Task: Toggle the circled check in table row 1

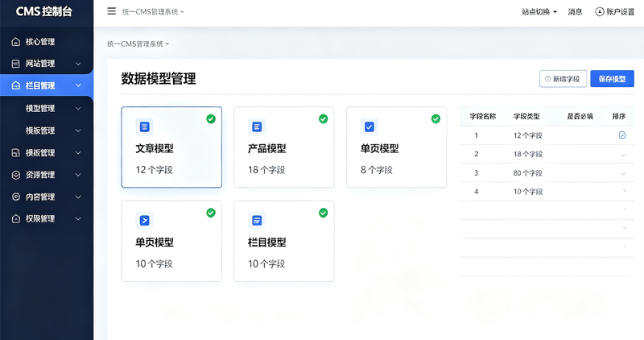Action: [x=622, y=135]
